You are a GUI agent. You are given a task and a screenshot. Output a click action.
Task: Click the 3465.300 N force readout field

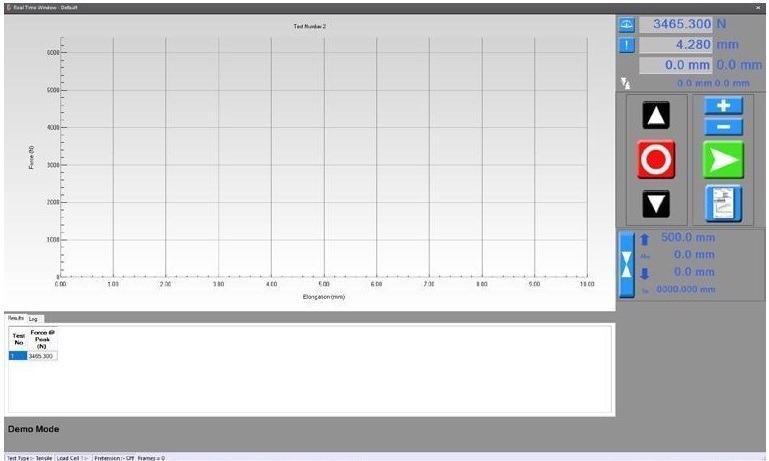pos(676,24)
